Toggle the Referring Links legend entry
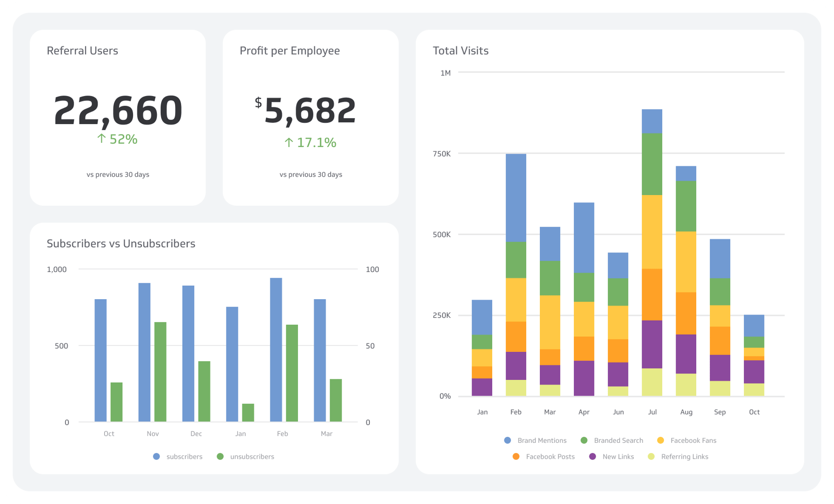This screenshot has width=834, height=504. pos(679,457)
